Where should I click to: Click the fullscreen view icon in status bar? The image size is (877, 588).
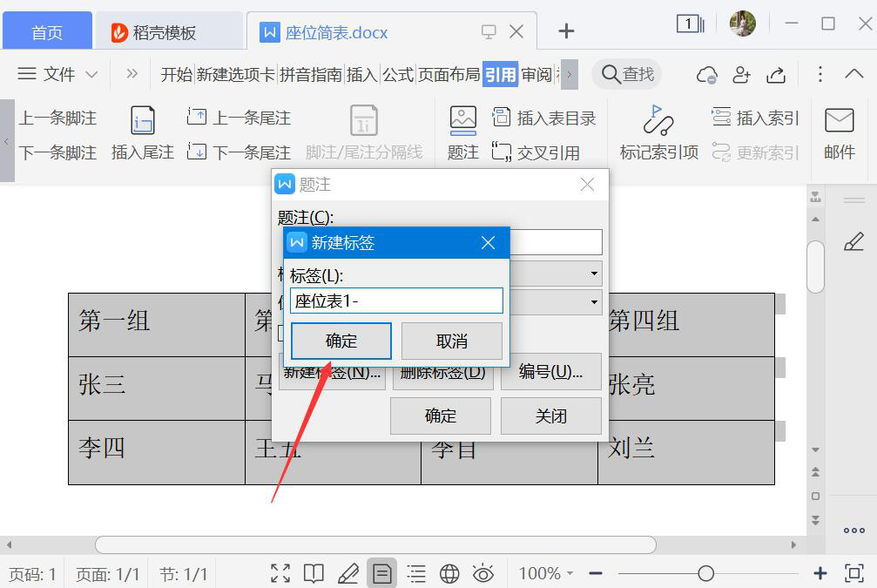click(280, 573)
